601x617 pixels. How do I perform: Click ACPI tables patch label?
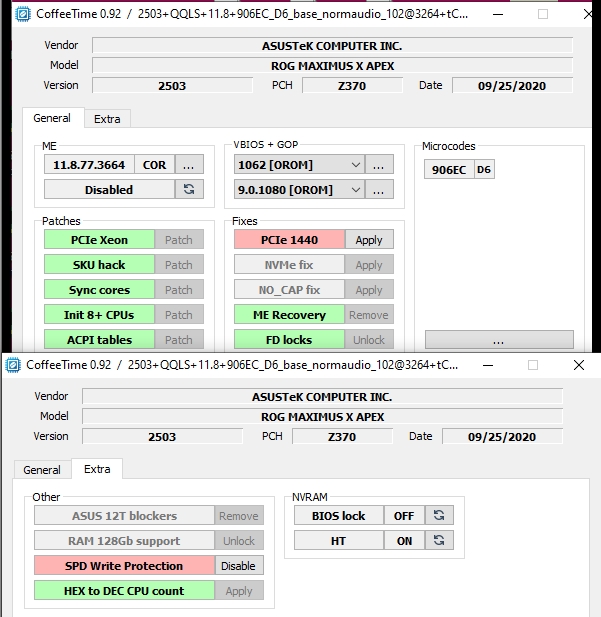99,340
